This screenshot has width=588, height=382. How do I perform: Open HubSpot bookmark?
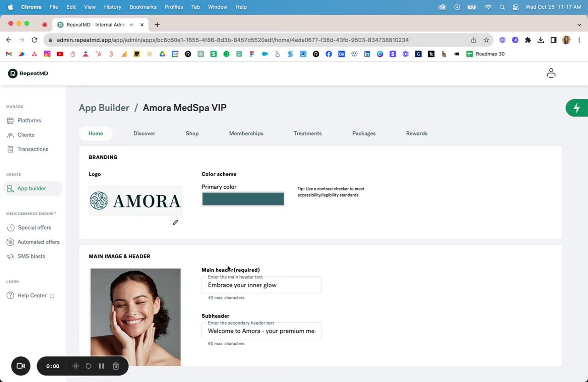click(x=98, y=54)
